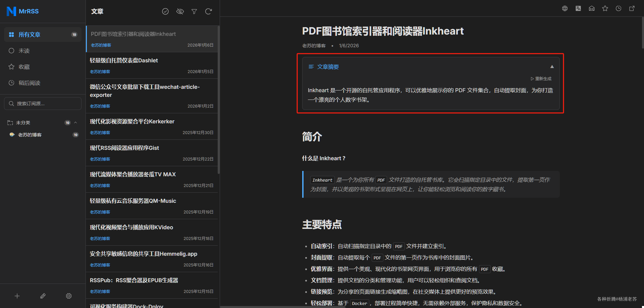Image resolution: width=644 pixels, height=308 pixels.
Task: Star the current article as favorite
Action: coord(605,8)
